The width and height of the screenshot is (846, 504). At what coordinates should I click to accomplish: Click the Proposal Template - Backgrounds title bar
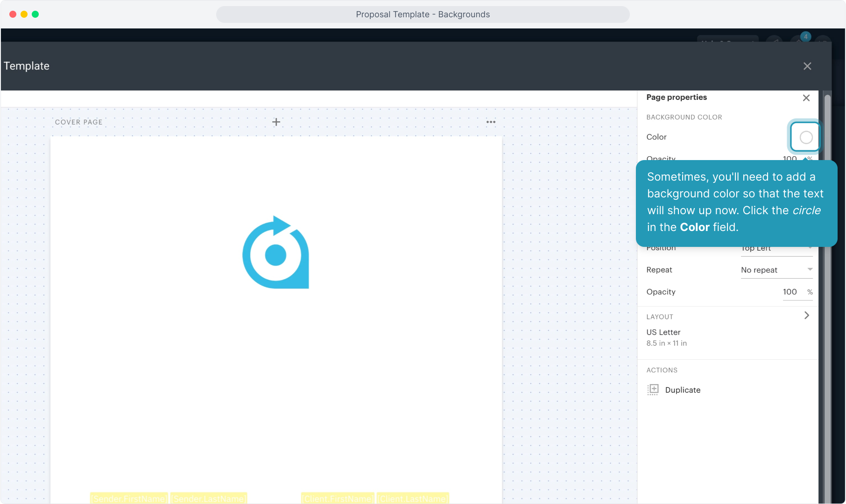[423, 14]
